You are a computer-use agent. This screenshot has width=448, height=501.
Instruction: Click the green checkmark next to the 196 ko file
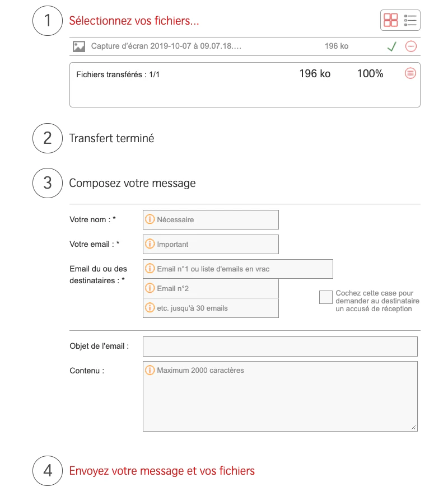(392, 46)
